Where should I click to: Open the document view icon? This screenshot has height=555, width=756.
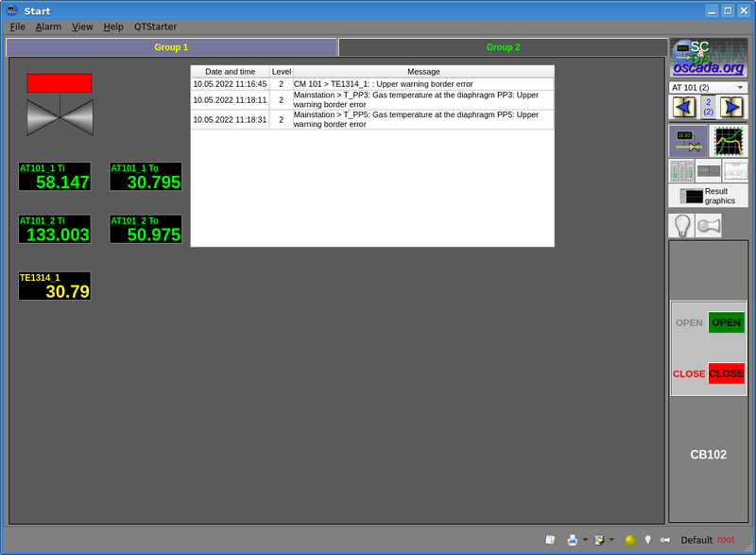(x=735, y=171)
